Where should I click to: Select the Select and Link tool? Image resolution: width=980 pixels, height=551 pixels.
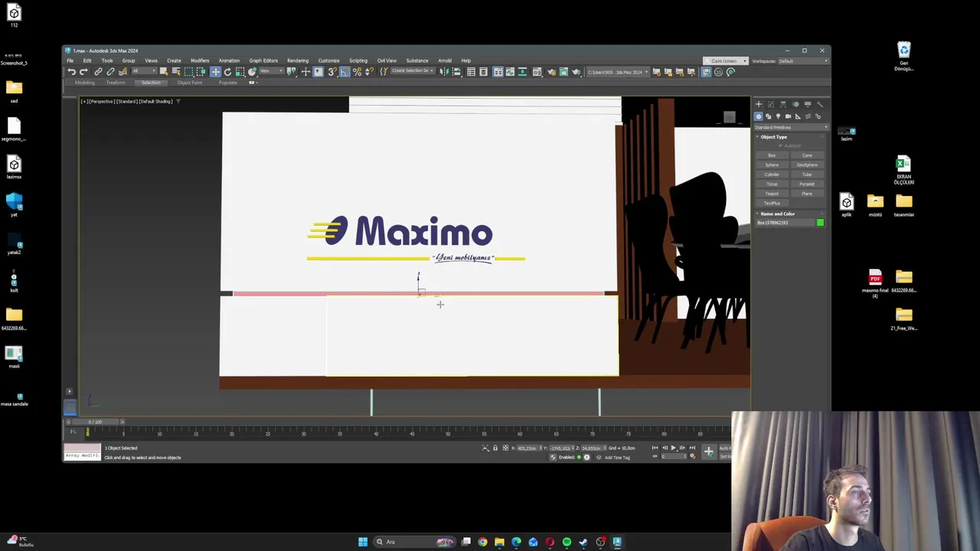pyautogui.click(x=98, y=72)
